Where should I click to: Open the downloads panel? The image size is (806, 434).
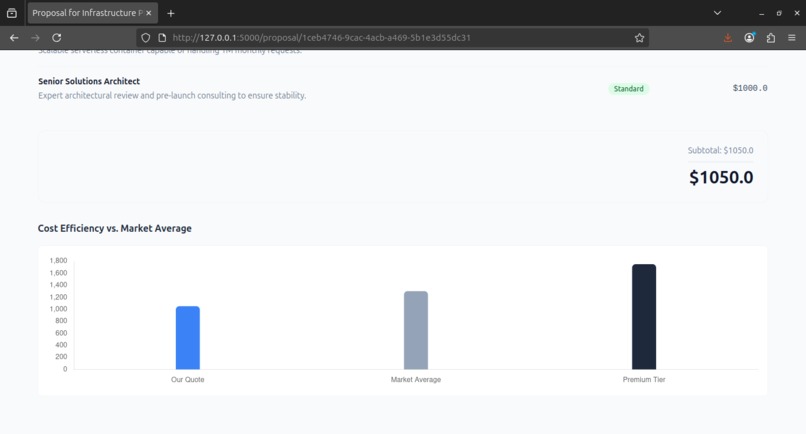click(728, 38)
